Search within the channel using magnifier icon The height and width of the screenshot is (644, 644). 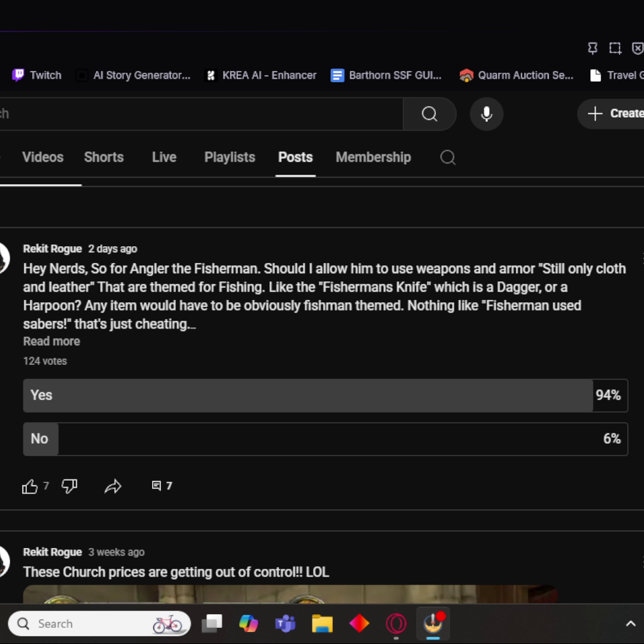point(448,157)
